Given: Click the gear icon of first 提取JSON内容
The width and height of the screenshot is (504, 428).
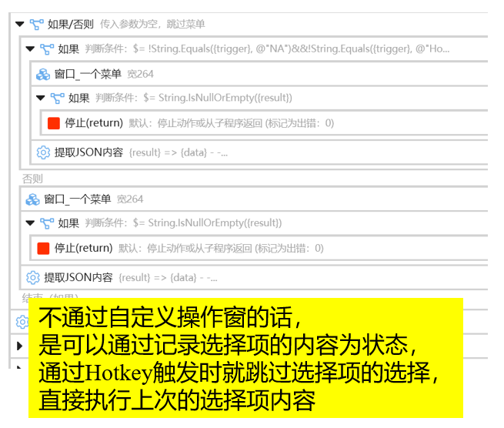Looking at the screenshot, I should [43, 152].
